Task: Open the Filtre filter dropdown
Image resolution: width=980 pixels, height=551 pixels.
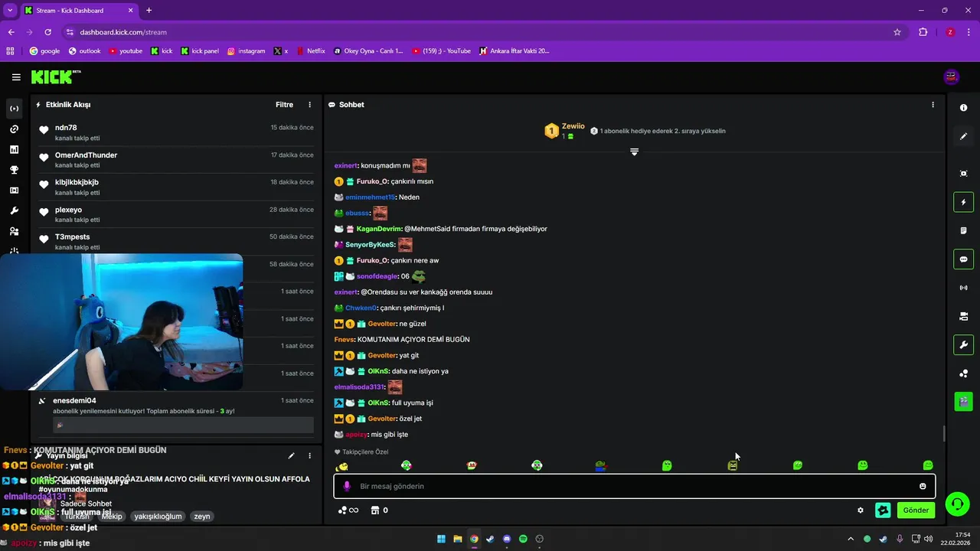Action: pos(284,105)
